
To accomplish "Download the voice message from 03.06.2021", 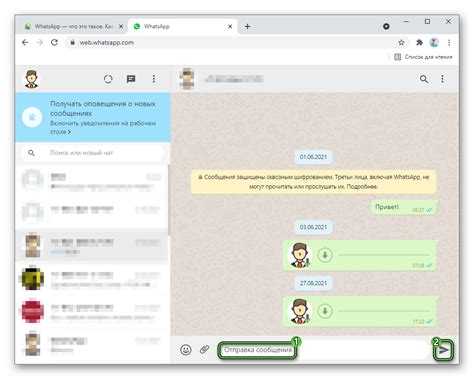I will click(x=325, y=255).
